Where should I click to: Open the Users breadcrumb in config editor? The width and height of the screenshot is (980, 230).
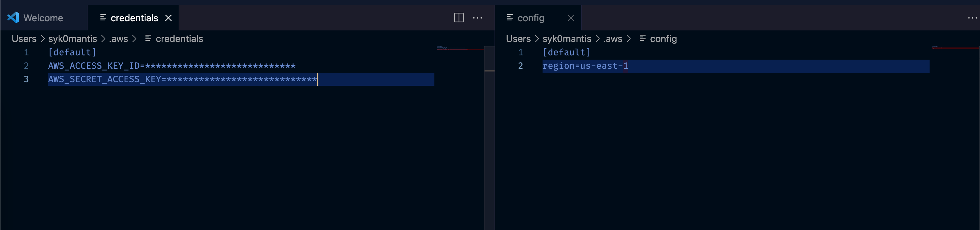click(x=518, y=38)
